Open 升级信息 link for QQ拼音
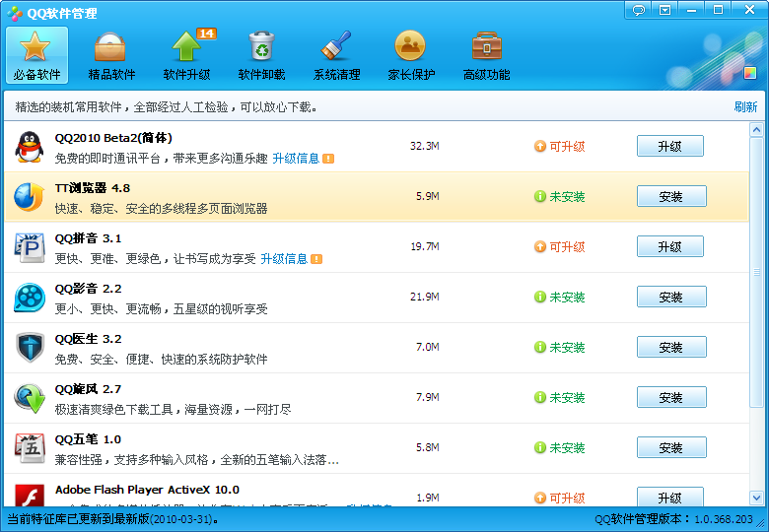 point(284,259)
